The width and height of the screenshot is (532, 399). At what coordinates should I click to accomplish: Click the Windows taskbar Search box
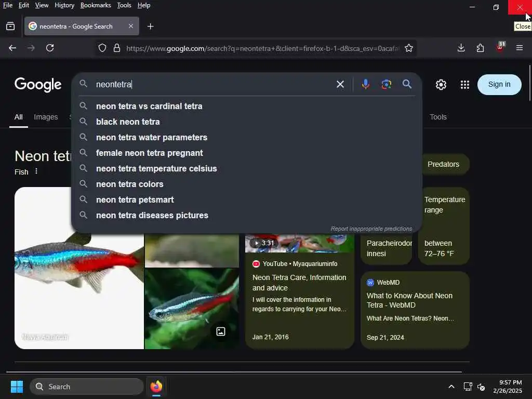87,387
